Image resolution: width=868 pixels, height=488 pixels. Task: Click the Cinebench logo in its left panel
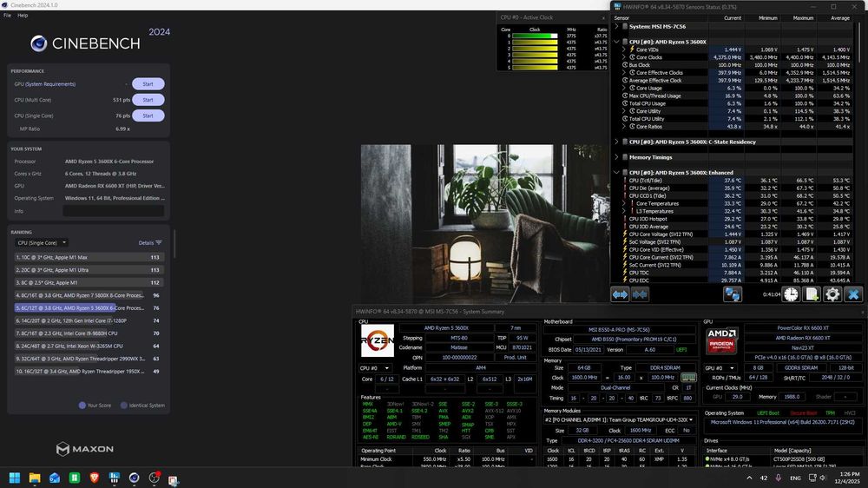tap(85, 43)
